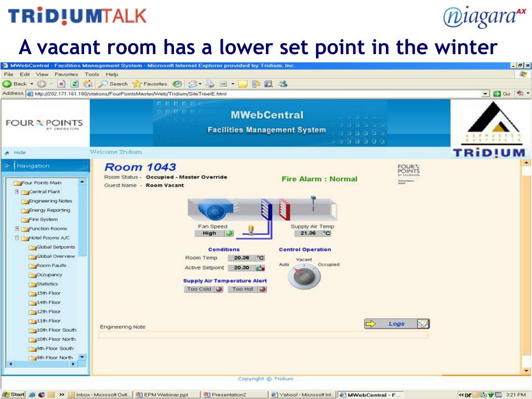532x399 pixels.
Task: Switch to Inbox - Microsoft Outlook taskbar item
Action: 100,395
